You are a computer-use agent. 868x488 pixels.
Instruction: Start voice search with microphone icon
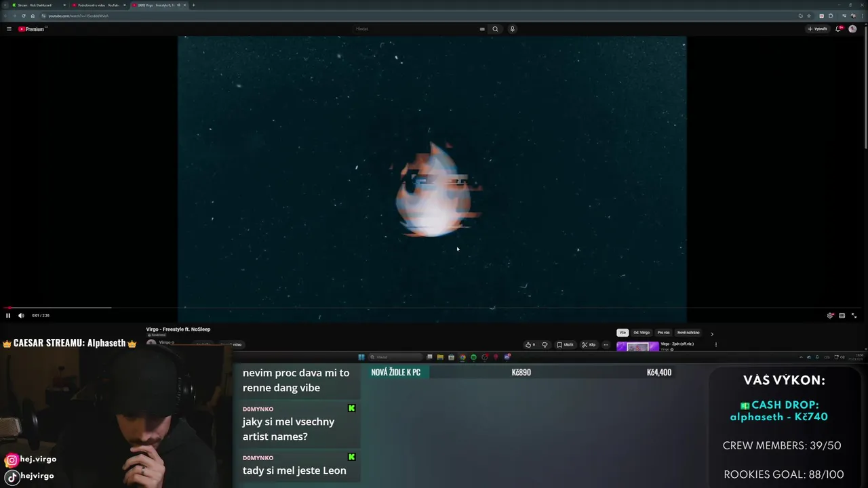click(x=512, y=29)
